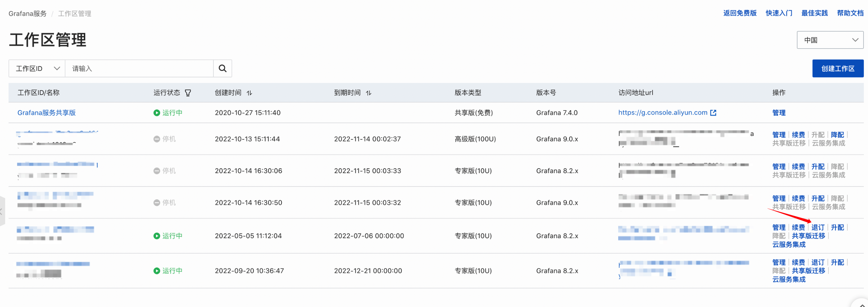Open external link icon next to g.console.aliyun.com
868x307 pixels.
pos(713,113)
